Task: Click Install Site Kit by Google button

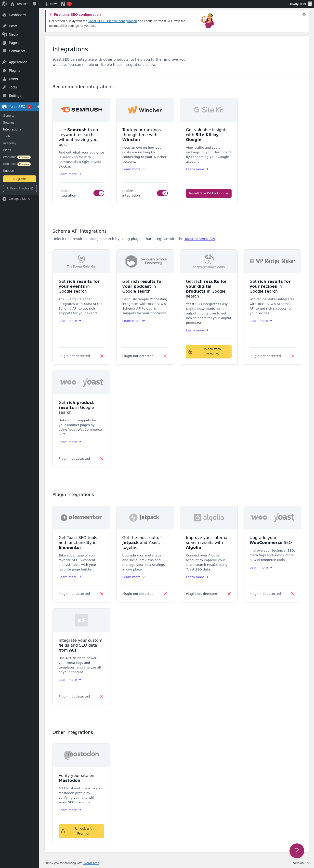Action: pyautogui.click(x=208, y=193)
